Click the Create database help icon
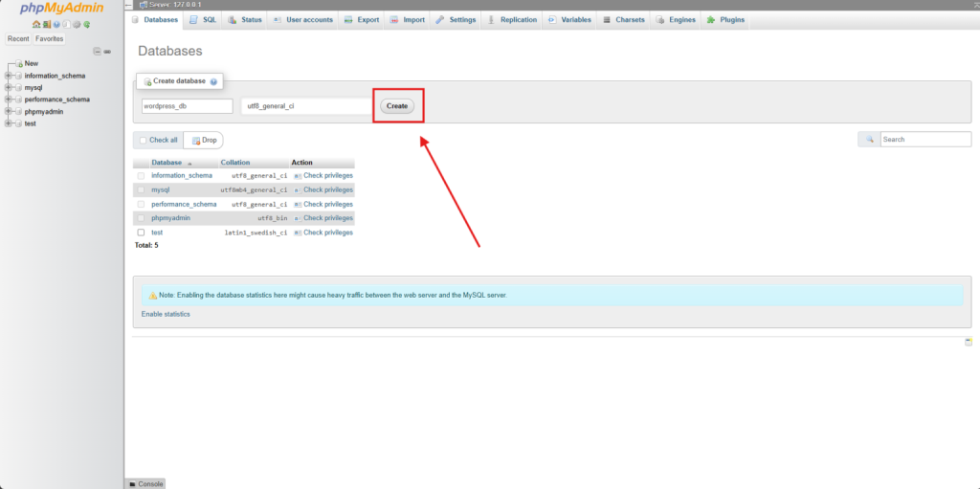 [x=213, y=82]
